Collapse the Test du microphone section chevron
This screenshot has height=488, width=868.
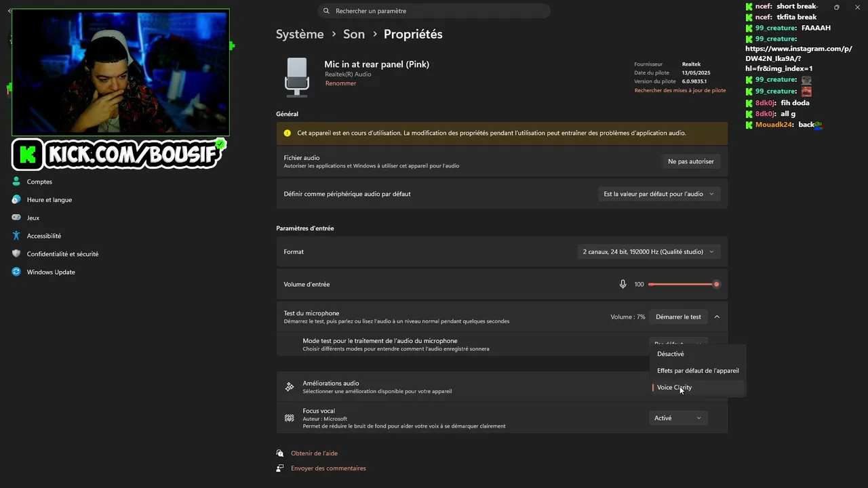[x=717, y=317]
